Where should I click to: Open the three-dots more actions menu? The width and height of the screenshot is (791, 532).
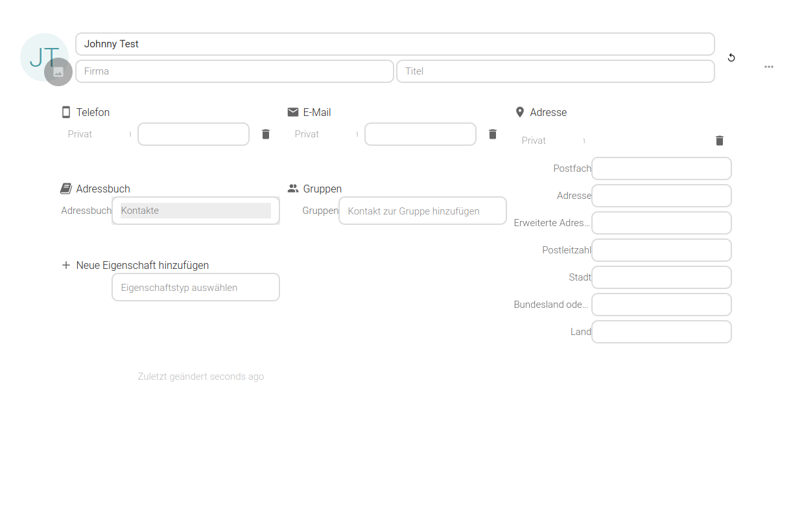tap(769, 67)
